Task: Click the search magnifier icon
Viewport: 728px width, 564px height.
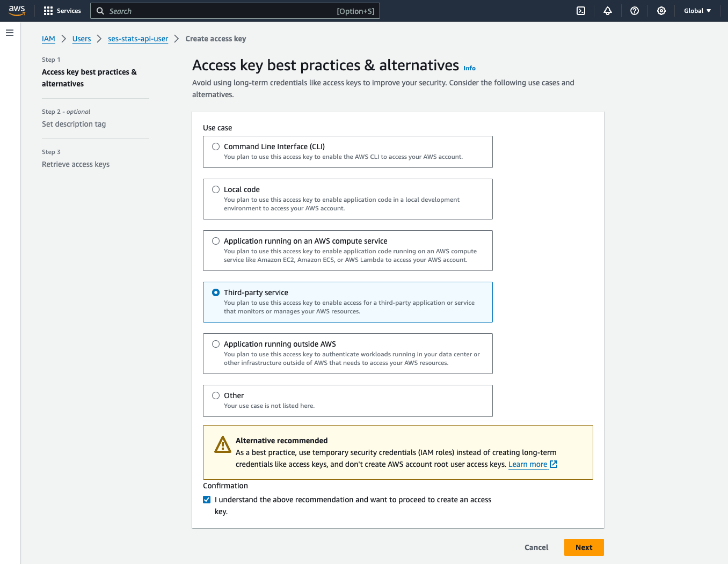Action: pos(100,11)
